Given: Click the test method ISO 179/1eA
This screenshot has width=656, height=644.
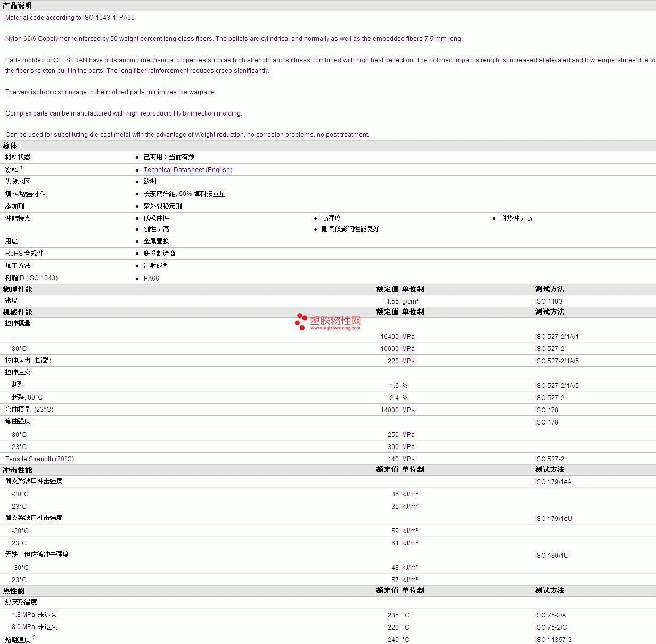Looking at the screenshot, I should (x=553, y=482).
